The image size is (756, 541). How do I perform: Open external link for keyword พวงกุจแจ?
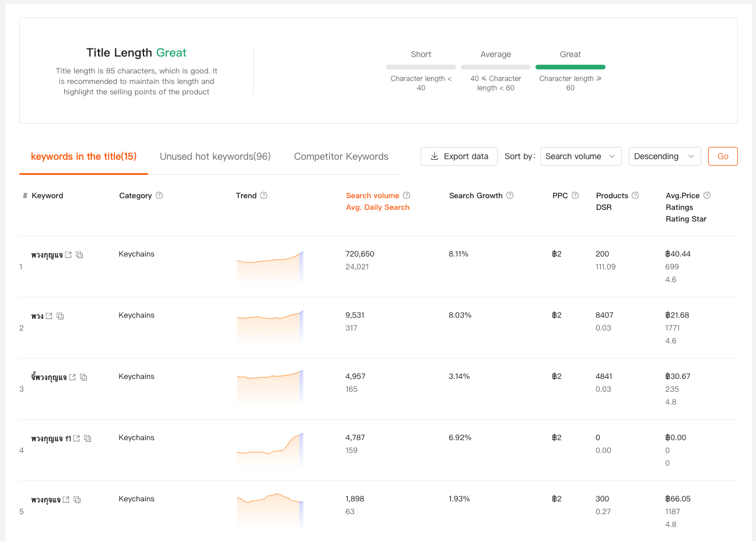(66, 500)
